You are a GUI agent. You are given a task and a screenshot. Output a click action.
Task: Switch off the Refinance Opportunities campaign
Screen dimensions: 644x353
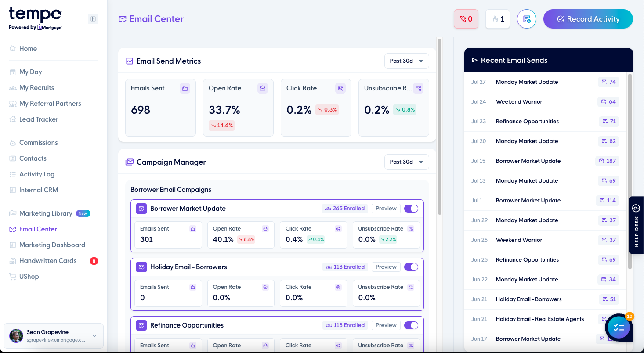pos(411,325)
